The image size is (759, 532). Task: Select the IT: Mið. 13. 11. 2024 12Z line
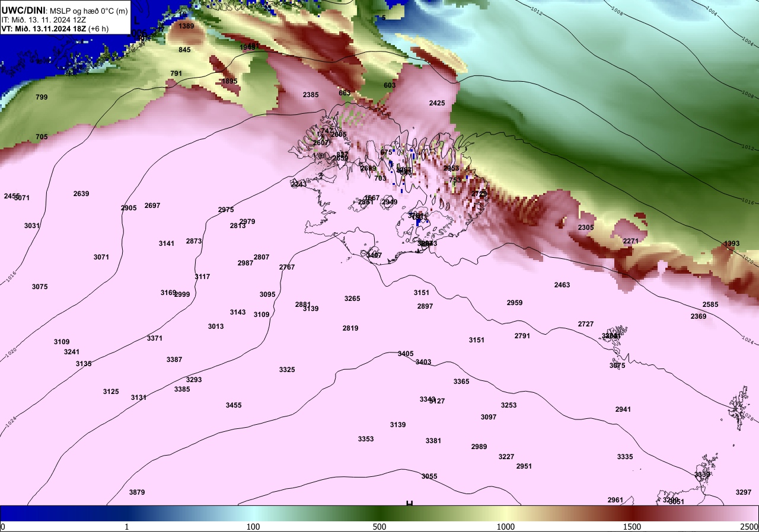44,20
